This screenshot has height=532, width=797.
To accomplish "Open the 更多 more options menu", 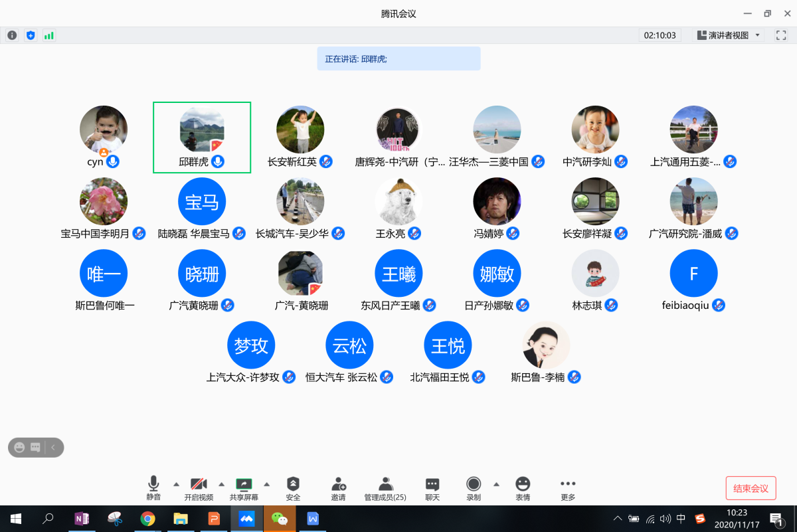I will pyautogui.click(x=568, y=488).
